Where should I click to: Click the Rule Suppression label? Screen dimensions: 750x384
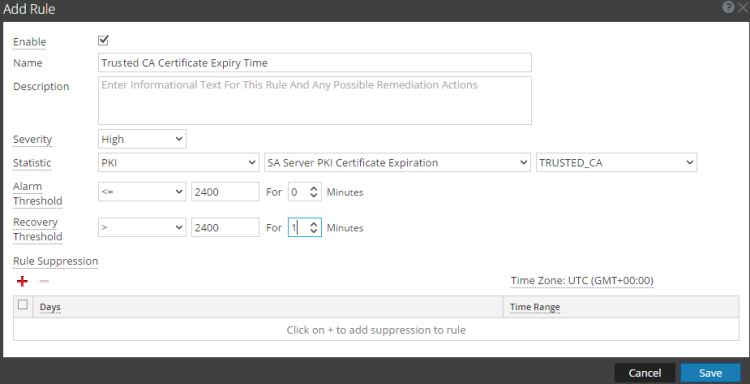point(55,261)
